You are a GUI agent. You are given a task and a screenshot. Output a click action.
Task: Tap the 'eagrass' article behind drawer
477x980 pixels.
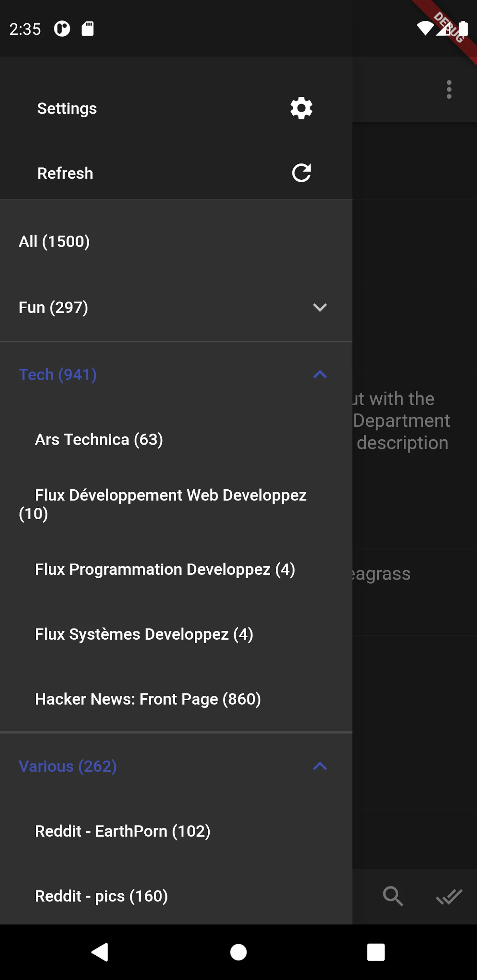(x=382, y=574)
